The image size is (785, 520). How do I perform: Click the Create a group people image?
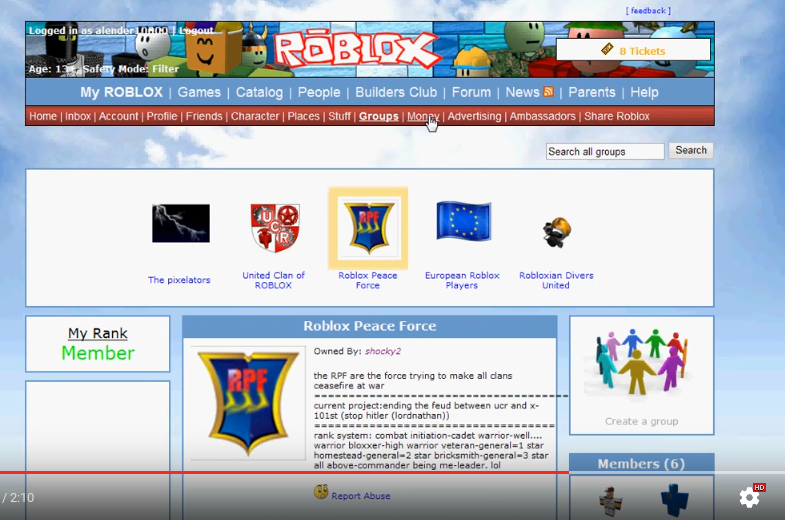click(641, 362)
